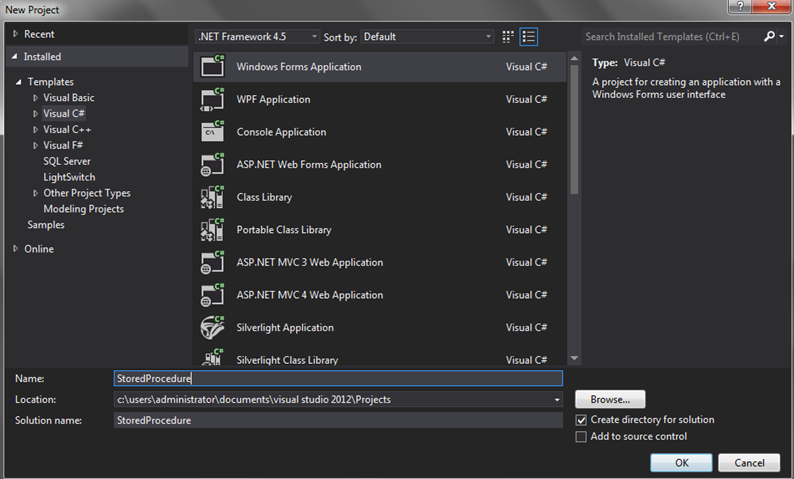The image size is (794, 479).
Task: Select the "Class Library" template name
Action: [x=264, y=197]
